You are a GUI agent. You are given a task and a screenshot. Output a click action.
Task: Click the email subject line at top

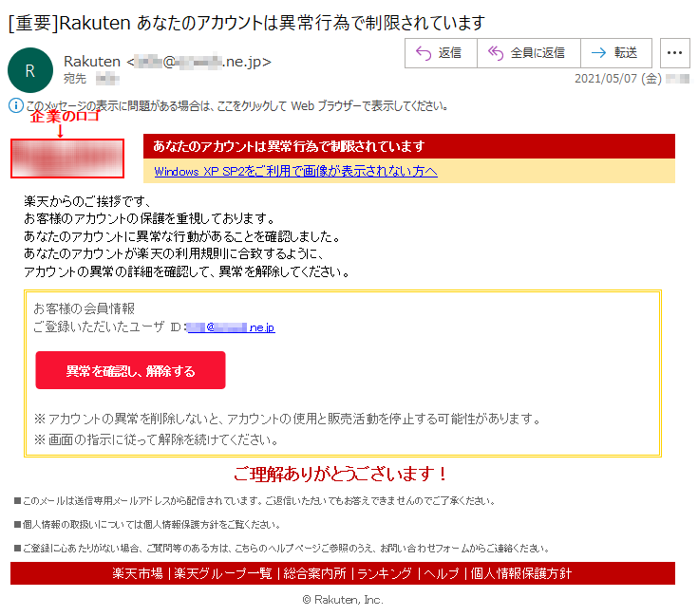(x=247, y=22)
